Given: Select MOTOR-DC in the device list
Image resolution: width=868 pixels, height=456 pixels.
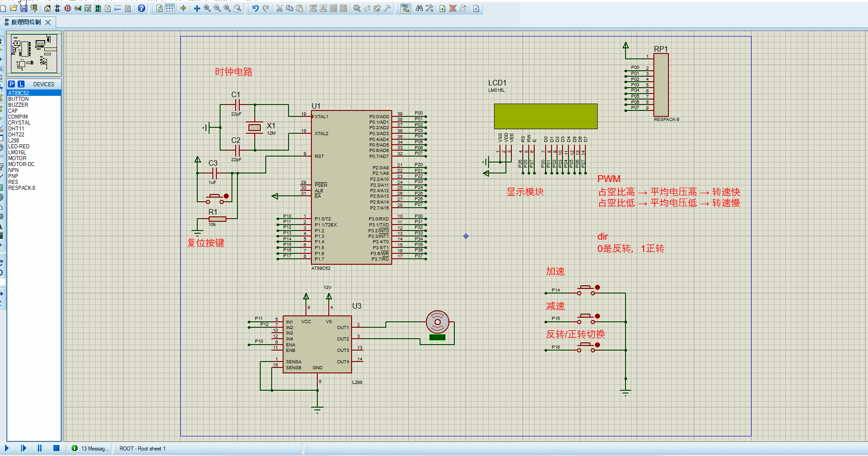Looking at the screenshot, I should [x=34, y=164].
